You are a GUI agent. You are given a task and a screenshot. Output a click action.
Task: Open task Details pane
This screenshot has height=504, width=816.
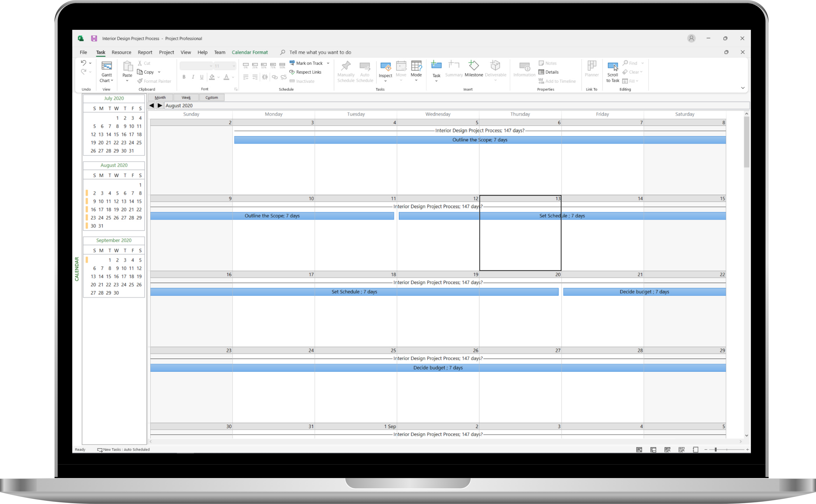coord(548,72)
